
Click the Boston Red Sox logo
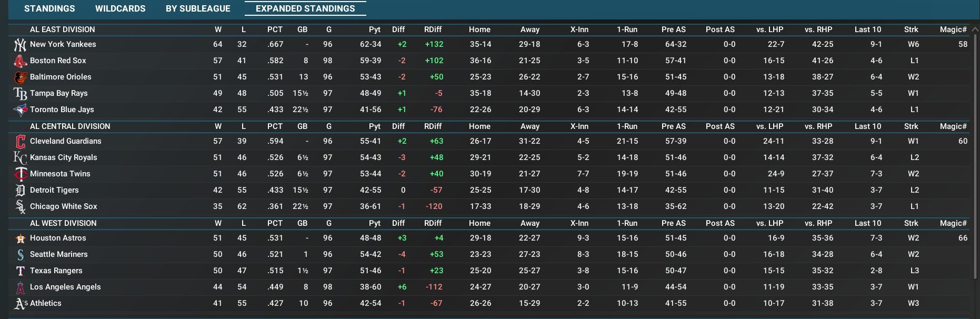(x=20, y=61)
